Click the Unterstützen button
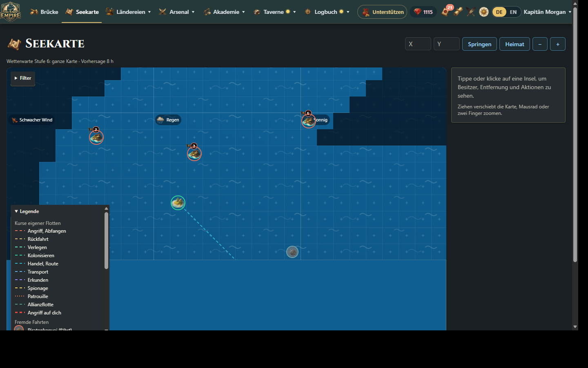588x368 pixels. click(382, 12)
